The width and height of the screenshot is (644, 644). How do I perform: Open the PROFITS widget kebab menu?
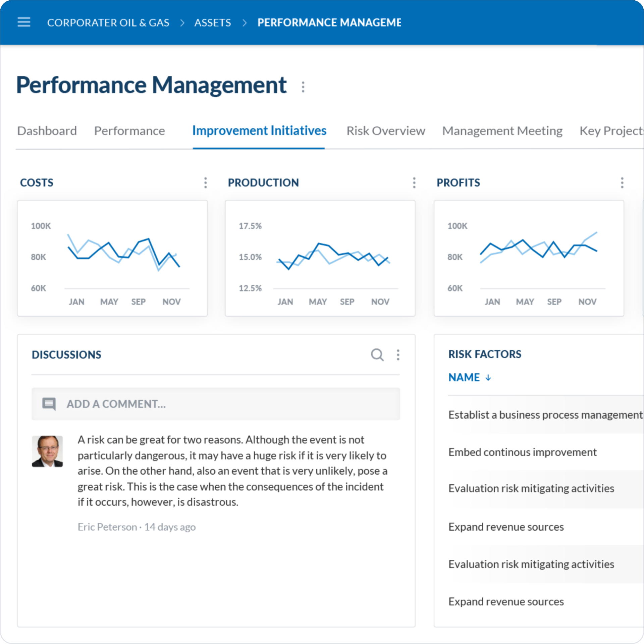(622, 183)
